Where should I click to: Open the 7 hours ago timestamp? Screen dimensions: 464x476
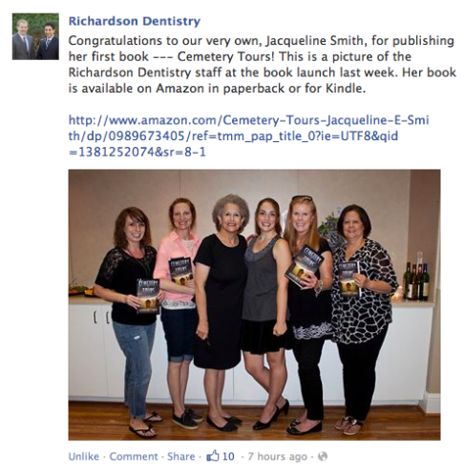pos(277,456)
